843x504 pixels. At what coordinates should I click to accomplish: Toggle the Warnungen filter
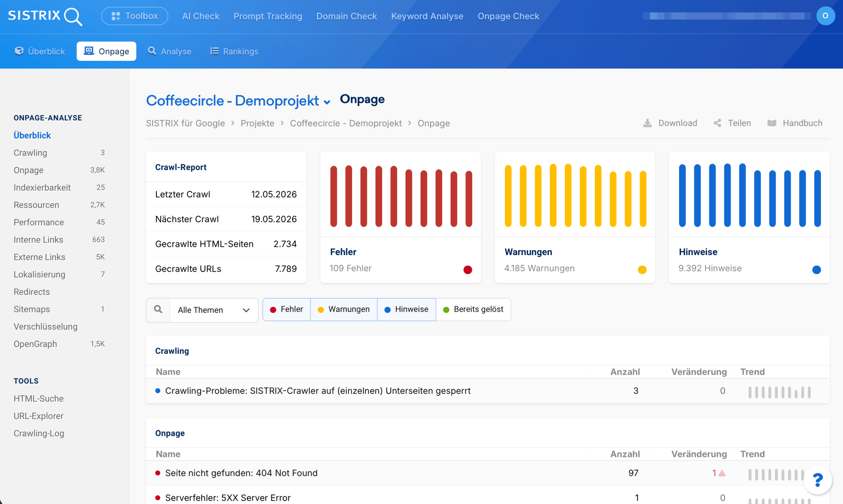344,309
